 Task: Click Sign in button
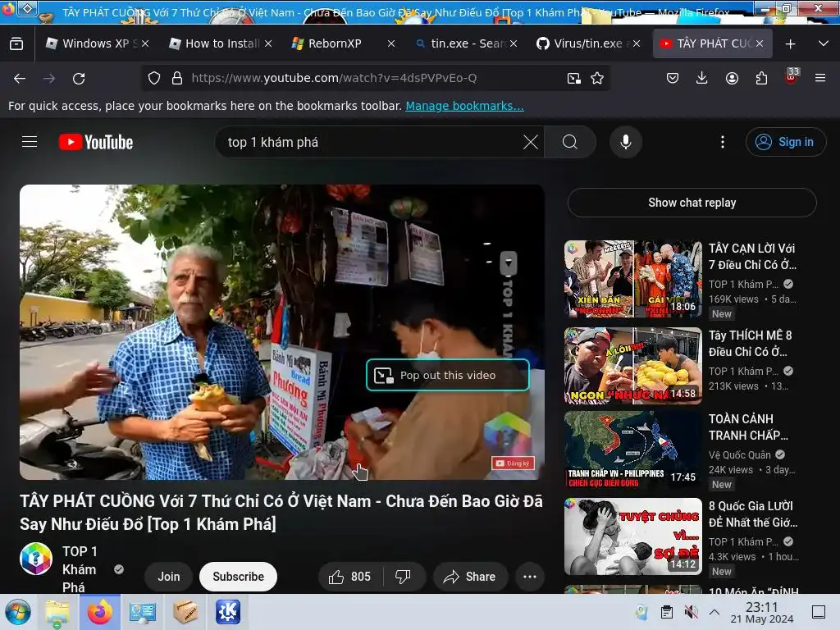point(785,142)
